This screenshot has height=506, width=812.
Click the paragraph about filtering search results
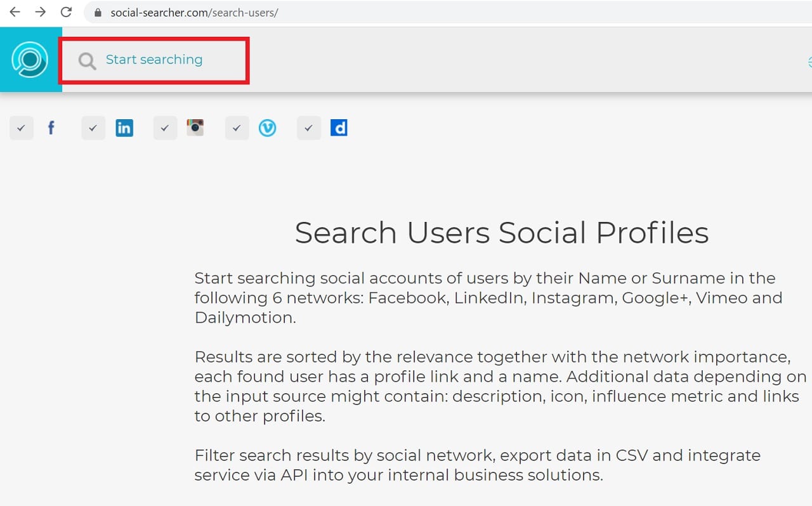[477, 465]
